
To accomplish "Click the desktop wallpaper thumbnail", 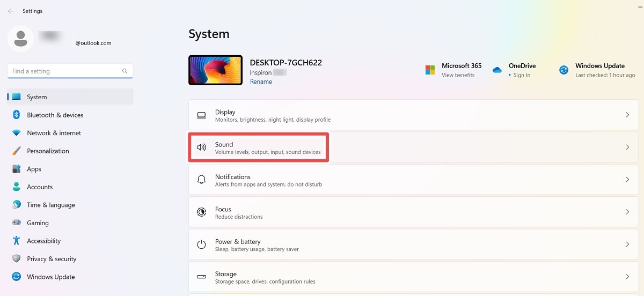I will click(215, 70).
